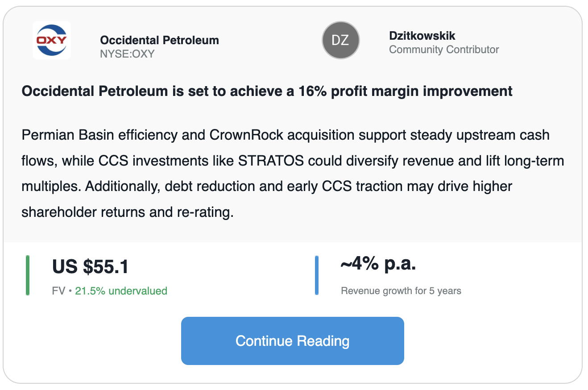The image size is (588, 390).
Task: Select the Revenue growth for 5 years caption
Action: (x=401, y=291)
